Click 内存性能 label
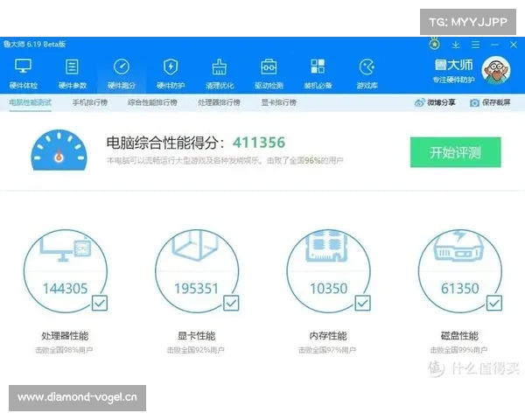Image resolution: width=525 pixels, height=420 pixels. [328, 336]
